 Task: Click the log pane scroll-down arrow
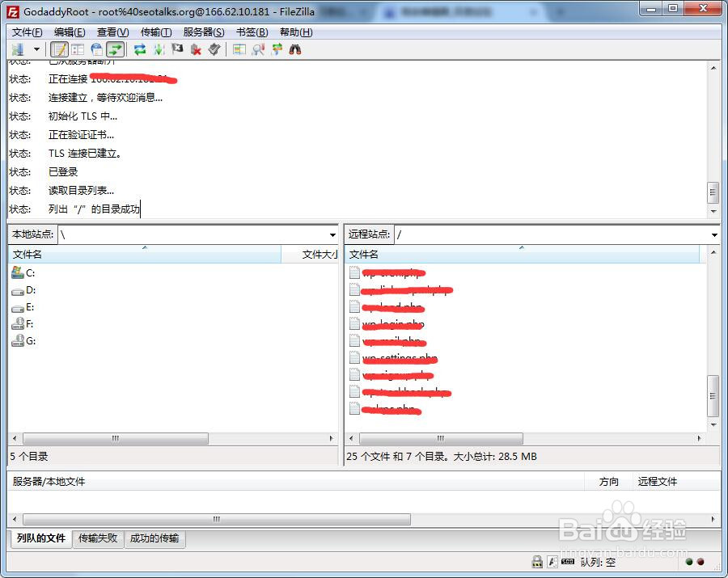pyautogui.click(x=713, y=211)
